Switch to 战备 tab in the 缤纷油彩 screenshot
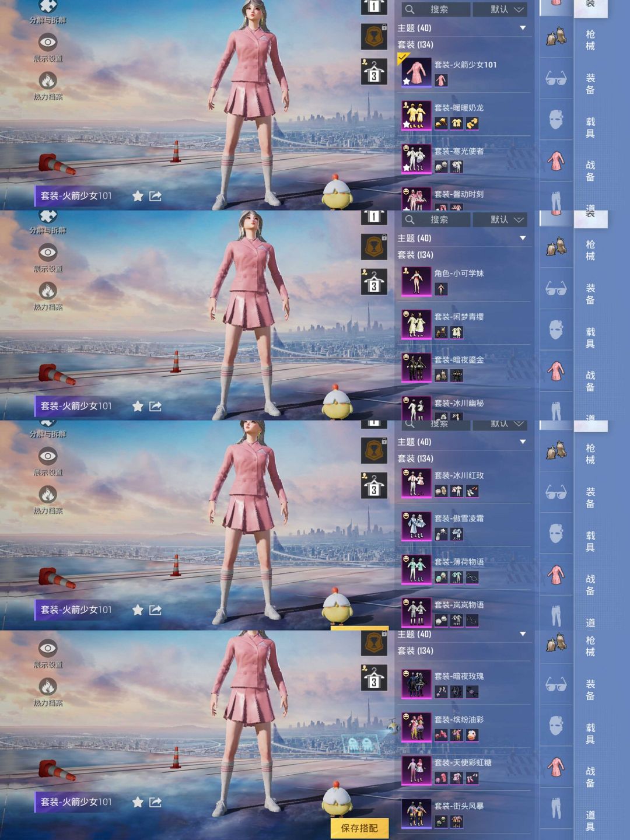630x840 pixels. coord(590,777)
